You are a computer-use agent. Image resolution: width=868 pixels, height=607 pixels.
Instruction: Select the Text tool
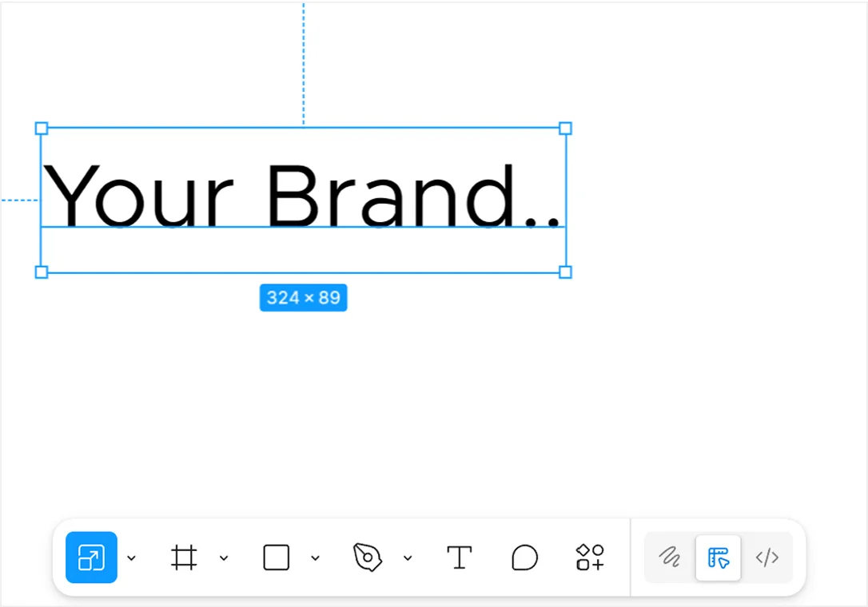(x=459, y=557)
